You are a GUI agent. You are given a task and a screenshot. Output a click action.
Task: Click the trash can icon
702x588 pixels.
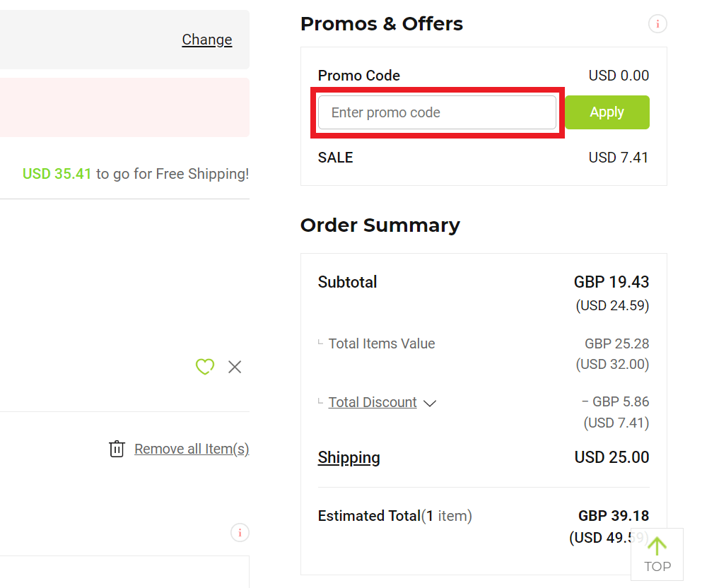pyautogui.click(x=117, y=449)
